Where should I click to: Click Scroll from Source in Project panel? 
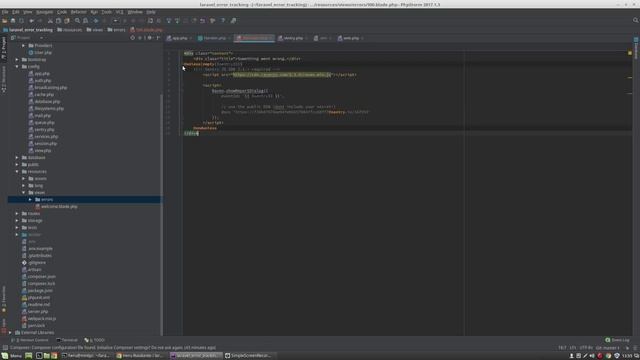click(132, 38)
